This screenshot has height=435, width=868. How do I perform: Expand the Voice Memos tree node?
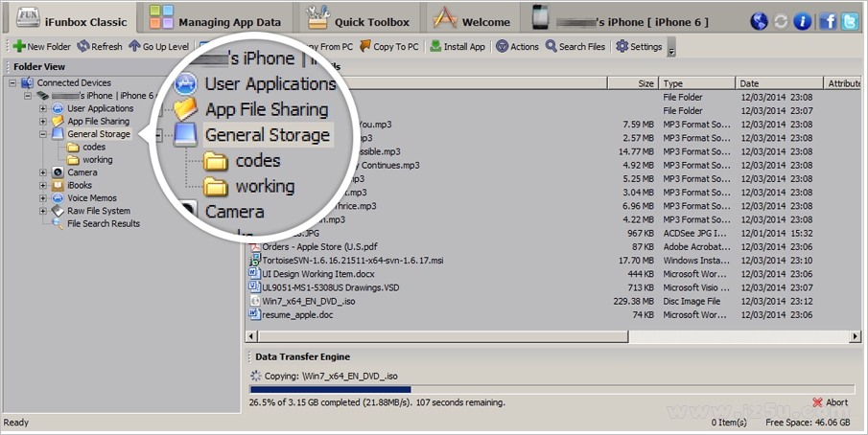pos(43,198)
